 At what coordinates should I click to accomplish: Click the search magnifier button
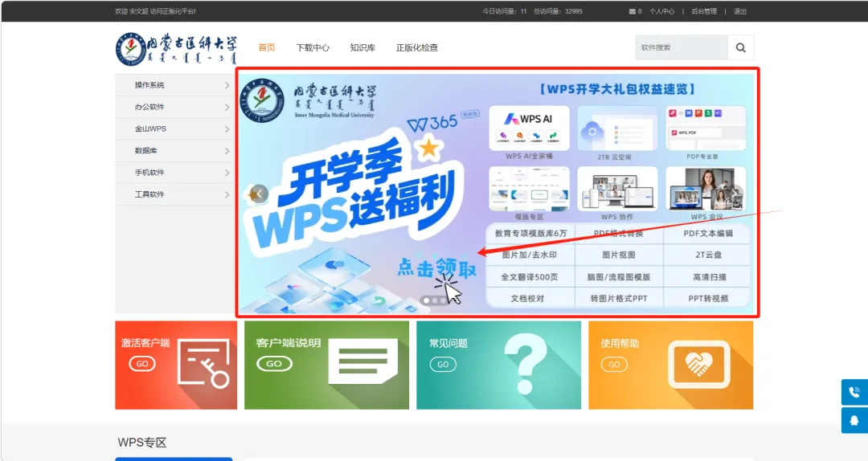tap(741, 47)
